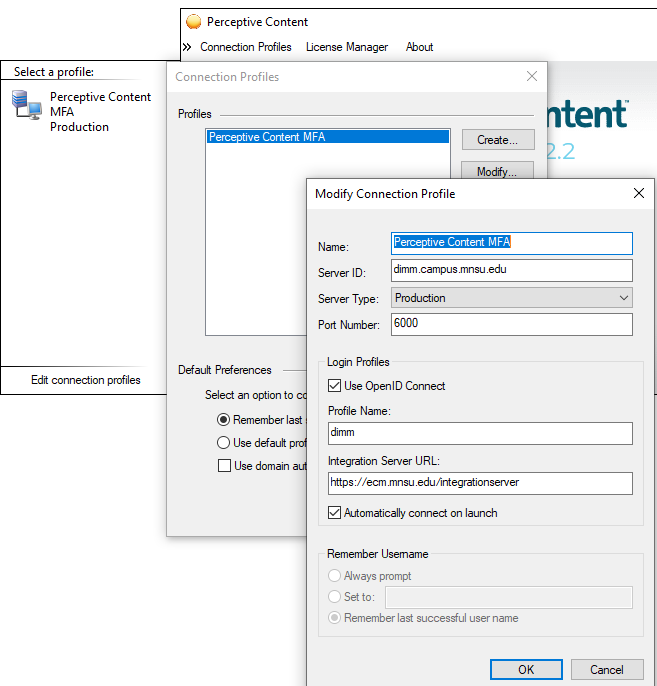The width and height of the screenshot is (657, 686).
Task: Click the Cancel button
Action: (x=607, y=669)
